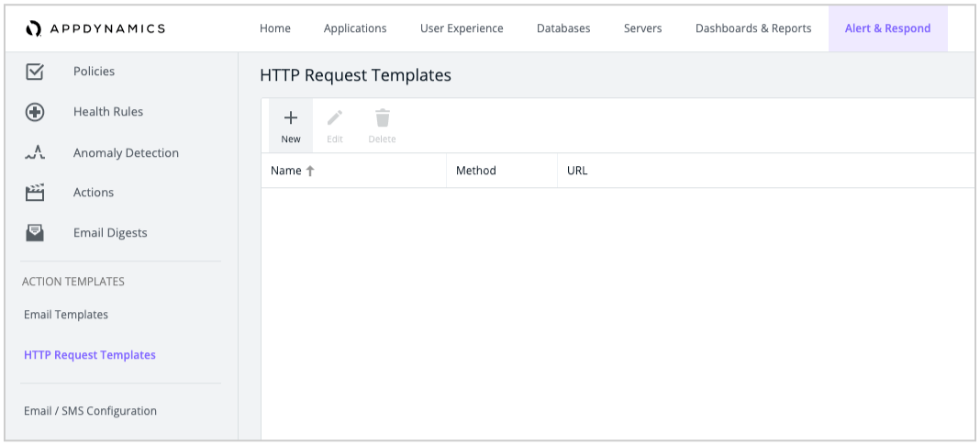Click the Anomaly Detection graph icon

(34, 152)
